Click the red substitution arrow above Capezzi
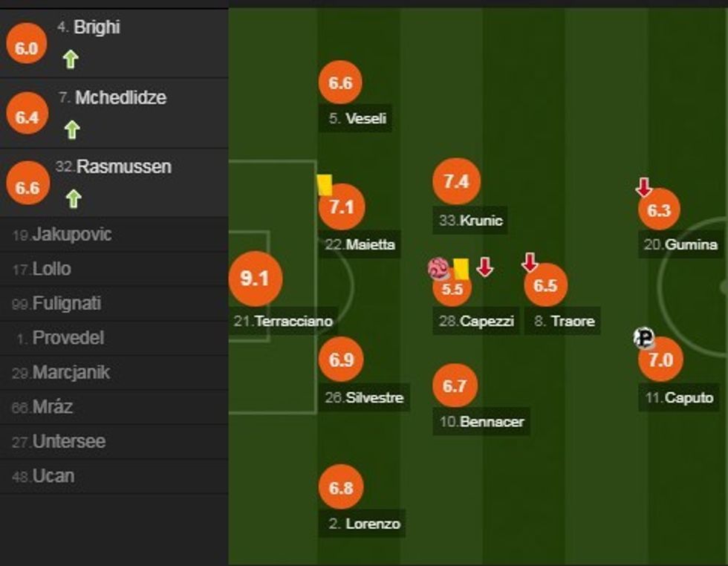 coord(485,267)
